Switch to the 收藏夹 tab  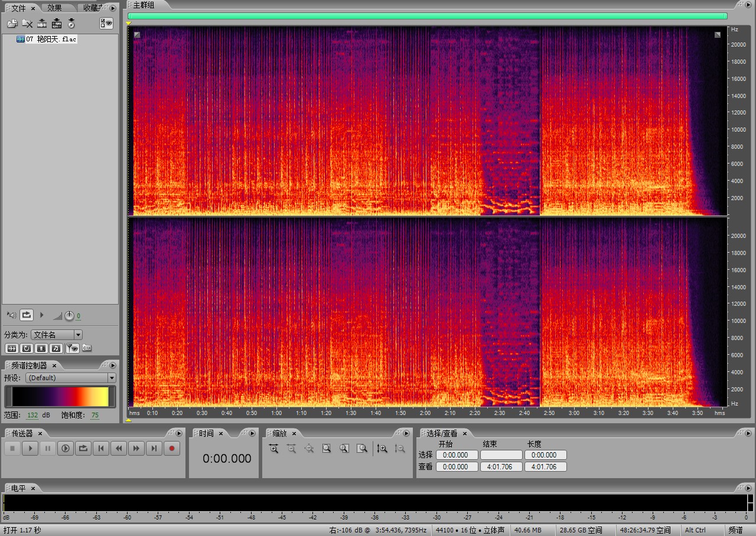pyautogui.click(x=92, y=8)
